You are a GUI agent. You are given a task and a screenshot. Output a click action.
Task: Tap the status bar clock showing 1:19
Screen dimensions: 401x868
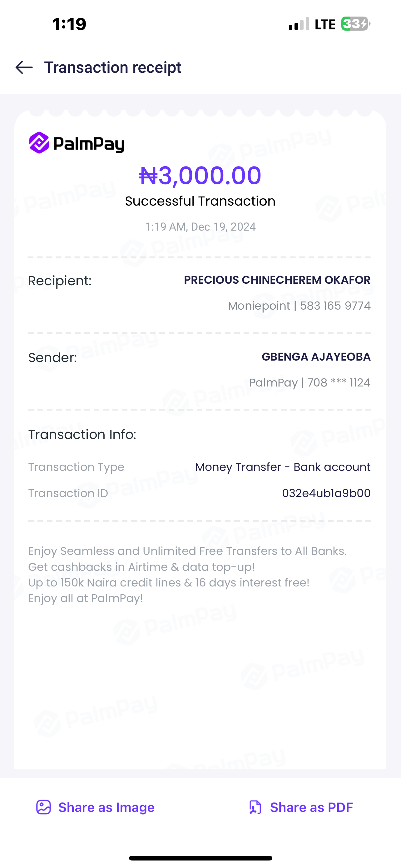69,24
